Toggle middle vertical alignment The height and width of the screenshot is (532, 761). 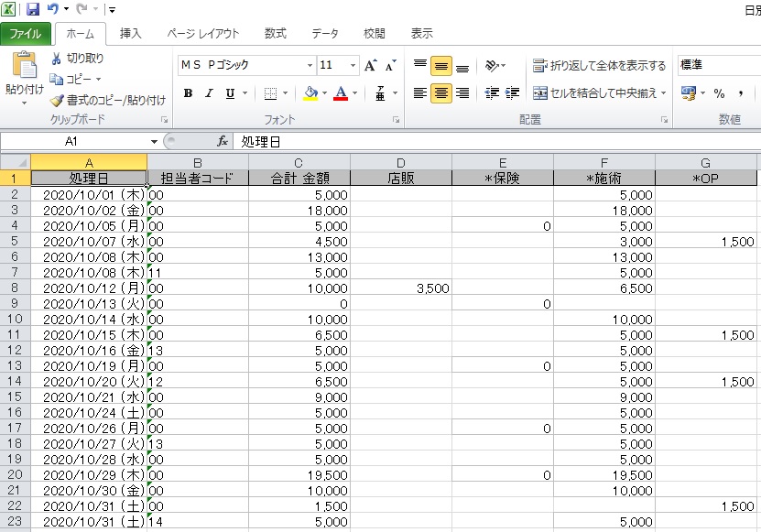click(441, 66)
